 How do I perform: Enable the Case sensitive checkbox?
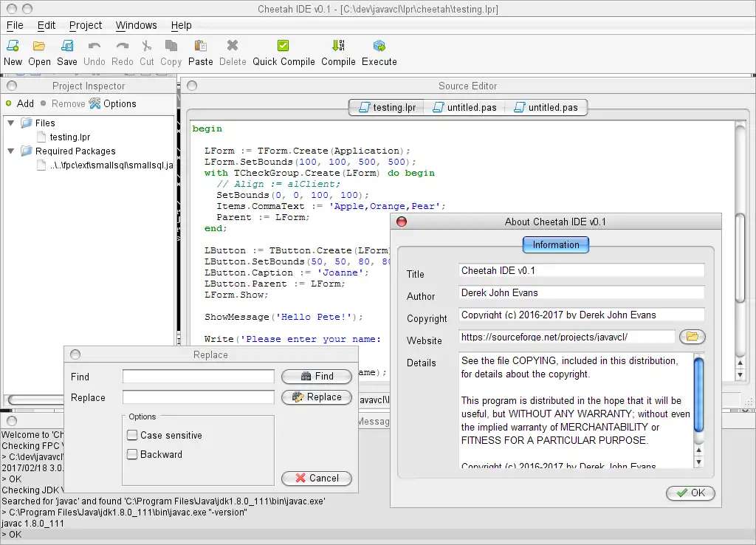pos(132,435)
